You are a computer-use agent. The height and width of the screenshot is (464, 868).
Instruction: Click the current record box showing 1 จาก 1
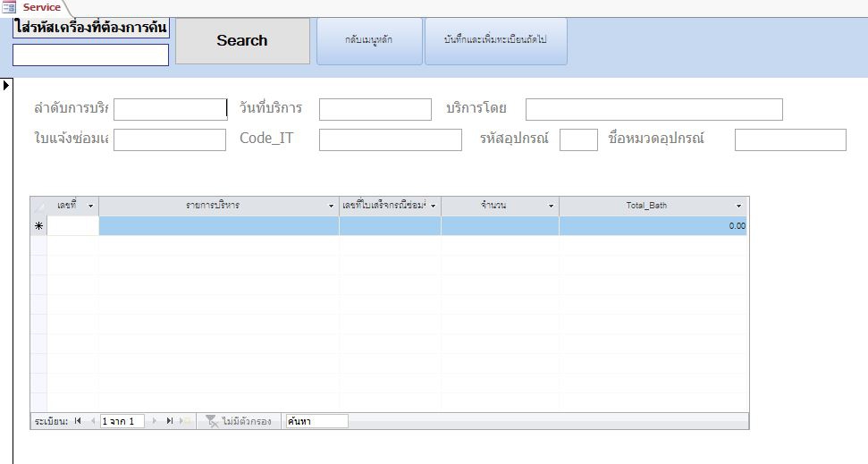coord(122,421)
